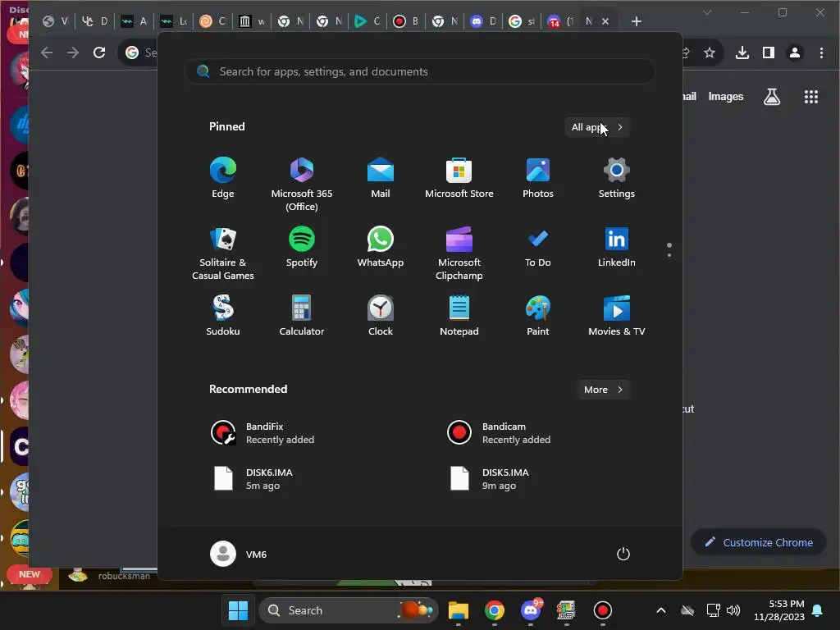This screenshot has width=840, height=630.
Task: Launch Notepad from pinned apps
Action: (459, 316)
